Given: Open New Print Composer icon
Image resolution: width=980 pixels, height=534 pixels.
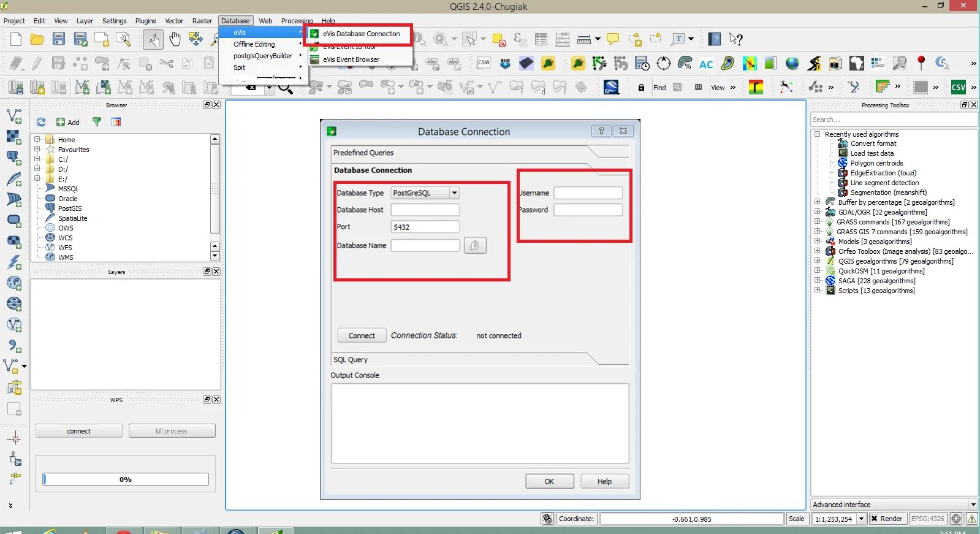Looking at the screenshot, I should tap(102, 39).
